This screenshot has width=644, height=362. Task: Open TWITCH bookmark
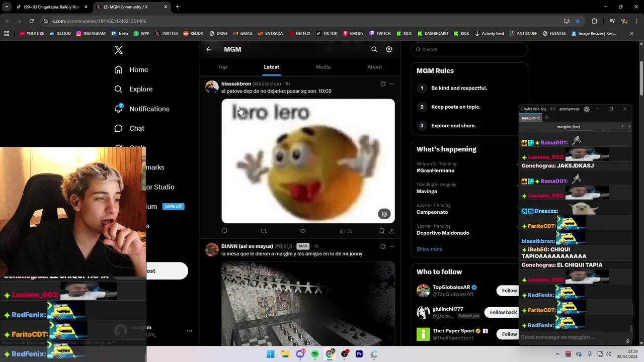tap(380, 34)
